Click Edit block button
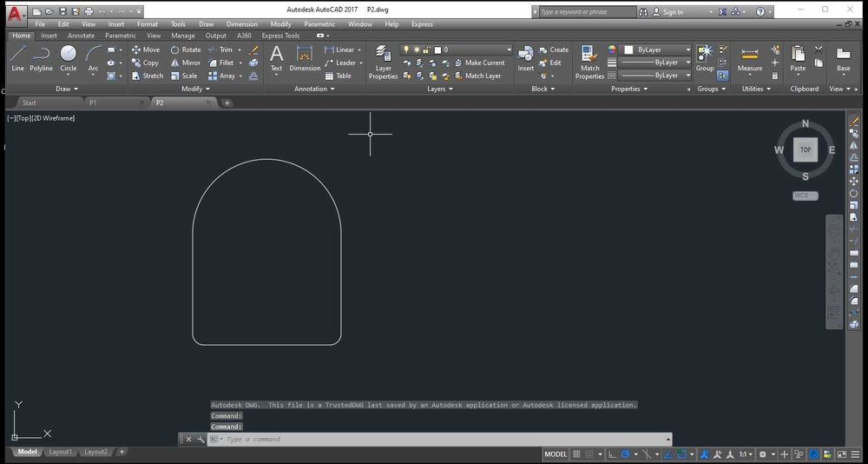This screenshot has height=464, width=868. pyautogui.click(x=549, y=63)
